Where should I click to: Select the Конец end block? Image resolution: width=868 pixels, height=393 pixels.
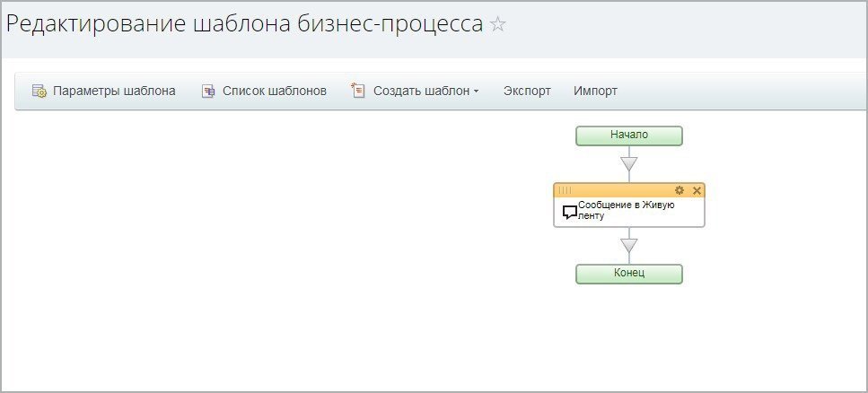point(629,273)
